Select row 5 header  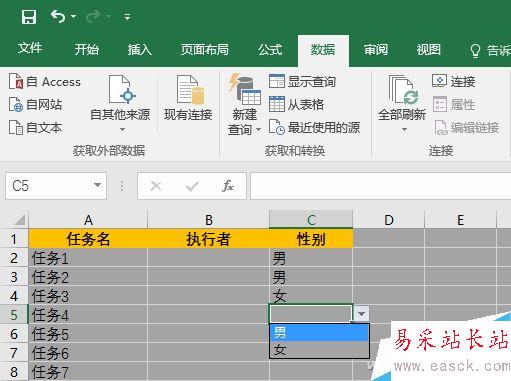[x=14, y=315]
